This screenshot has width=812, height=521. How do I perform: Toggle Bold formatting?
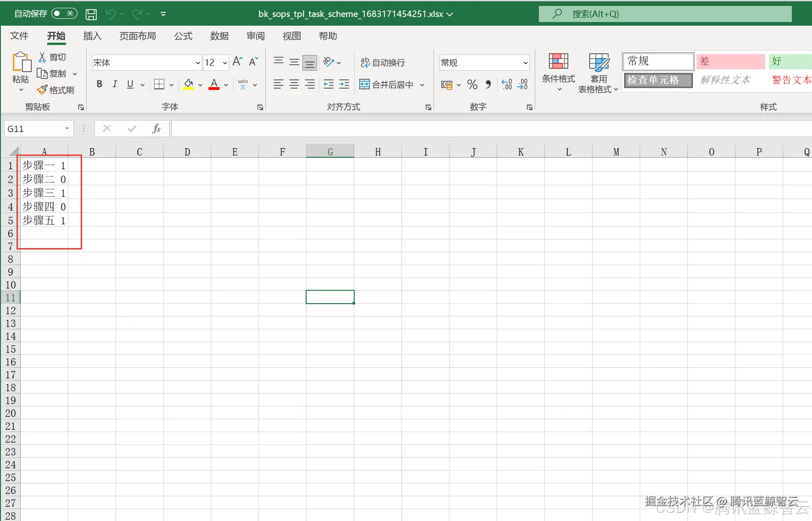pos(99,84)
